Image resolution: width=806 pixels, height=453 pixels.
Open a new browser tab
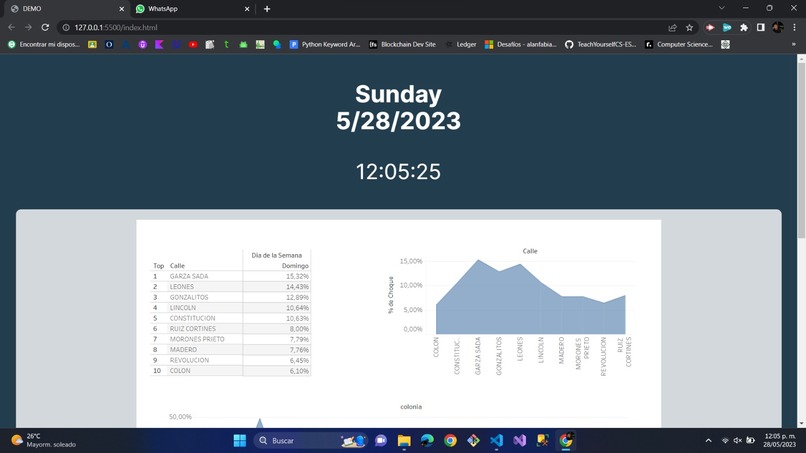pos(267,9)
